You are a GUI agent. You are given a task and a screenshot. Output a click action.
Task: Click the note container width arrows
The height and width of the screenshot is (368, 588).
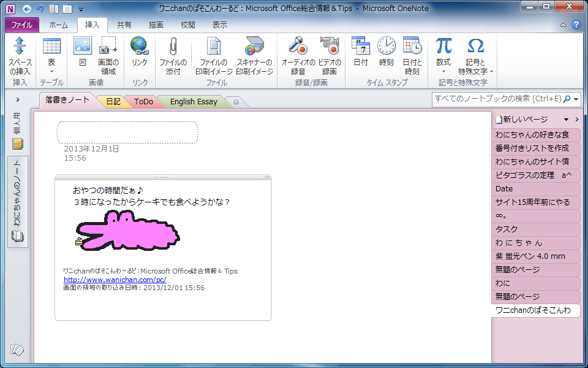pos(266,177)
